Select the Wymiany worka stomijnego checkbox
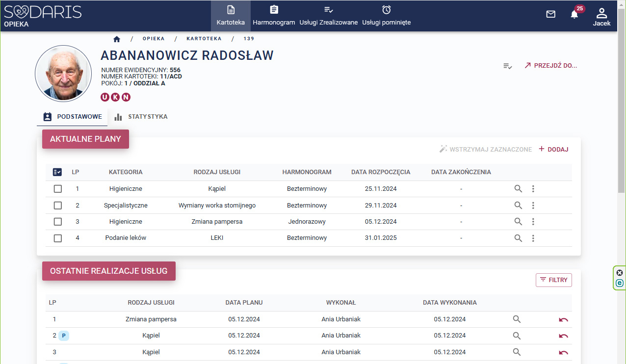626x364 pixels. pyautogui.click(x=58, y=206)
